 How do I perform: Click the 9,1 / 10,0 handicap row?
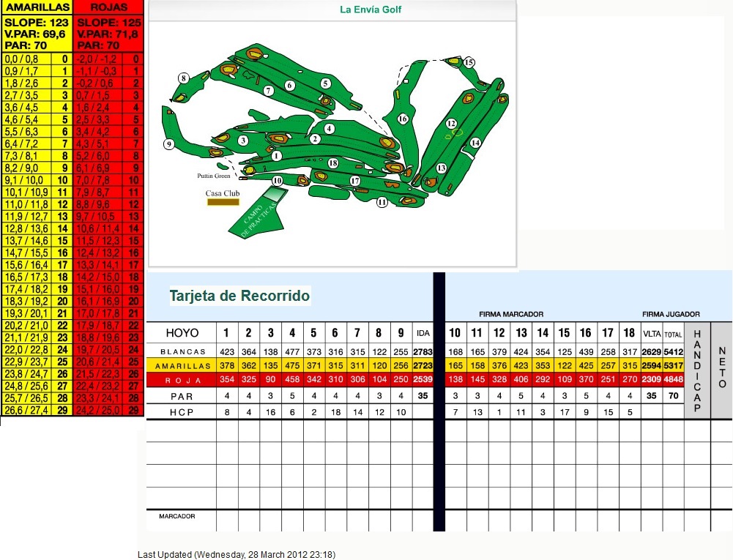click(37, 180)
